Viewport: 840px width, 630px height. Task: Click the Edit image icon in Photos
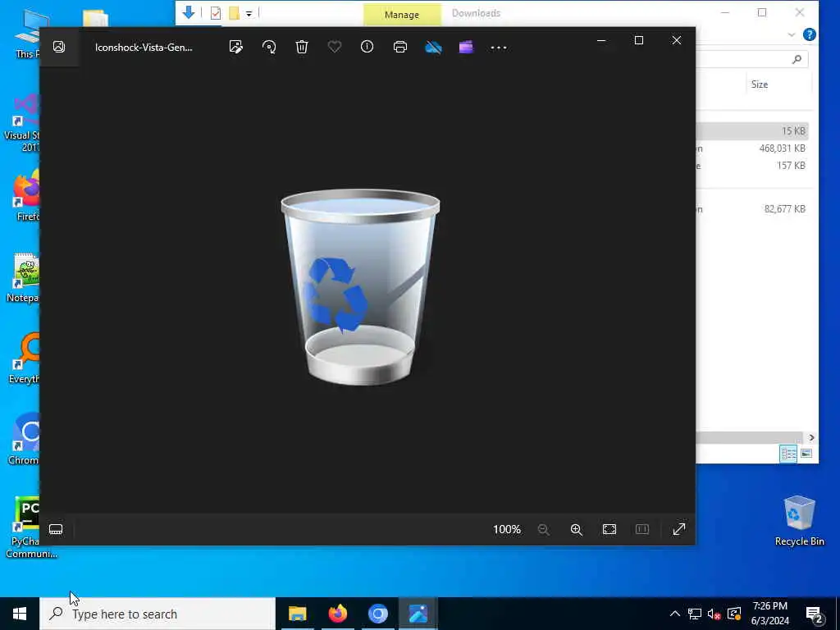235,47
